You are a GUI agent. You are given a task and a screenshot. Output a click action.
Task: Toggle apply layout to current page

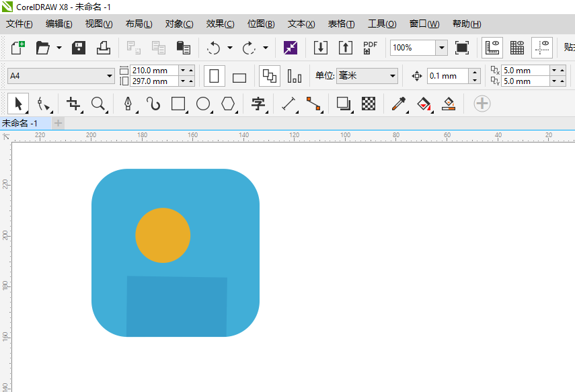click(x=294, y=76)
